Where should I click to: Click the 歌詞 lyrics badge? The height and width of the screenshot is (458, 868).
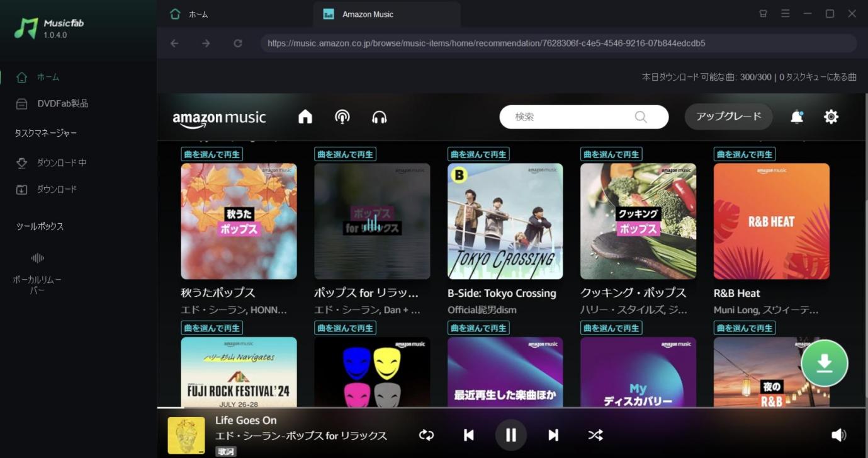tap(226, 452)
